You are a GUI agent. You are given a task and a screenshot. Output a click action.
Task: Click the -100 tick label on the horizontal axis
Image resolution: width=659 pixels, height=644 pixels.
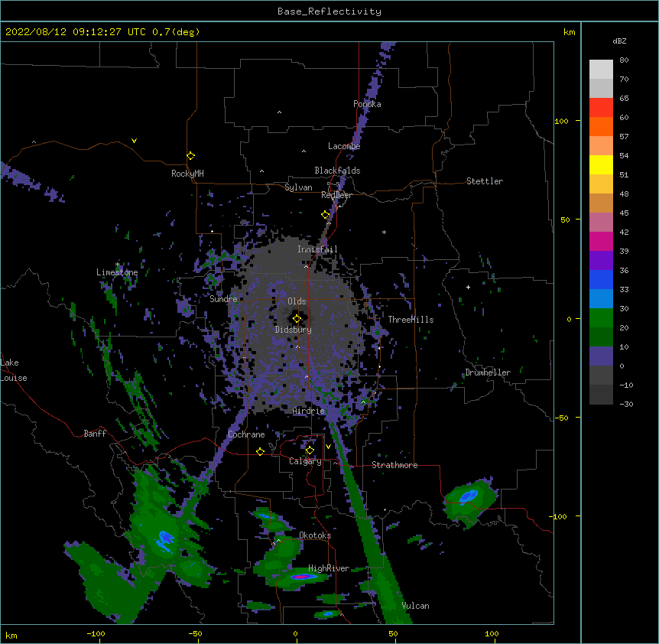click(x=96, y=633)
